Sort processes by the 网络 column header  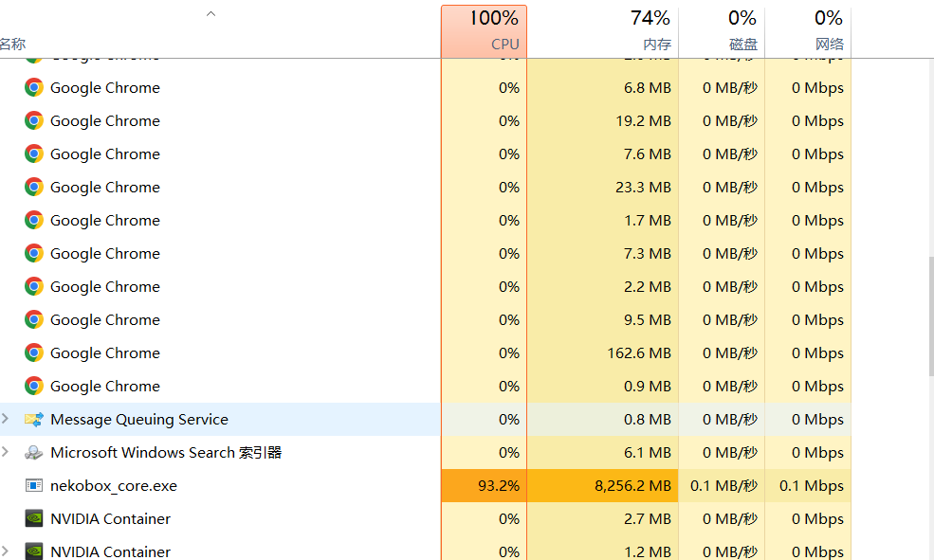[808, 31]
